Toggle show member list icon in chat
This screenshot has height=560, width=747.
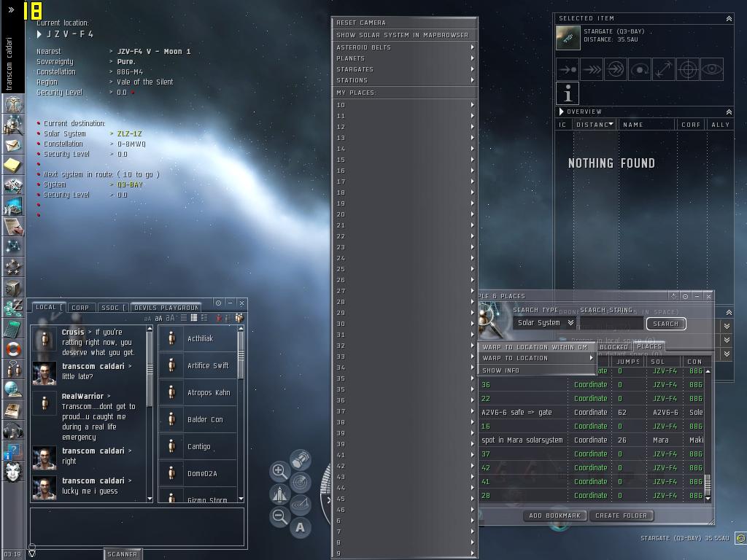[239, 318]
